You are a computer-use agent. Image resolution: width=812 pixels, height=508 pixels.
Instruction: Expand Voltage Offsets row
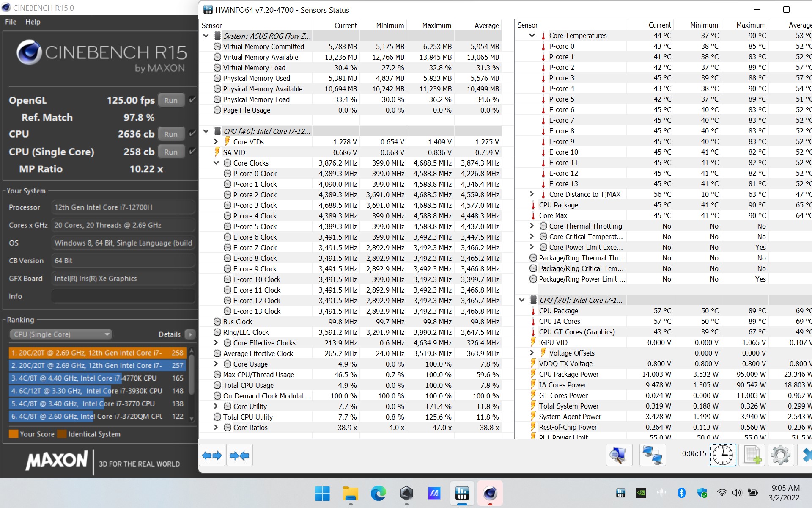pos(532,353)
